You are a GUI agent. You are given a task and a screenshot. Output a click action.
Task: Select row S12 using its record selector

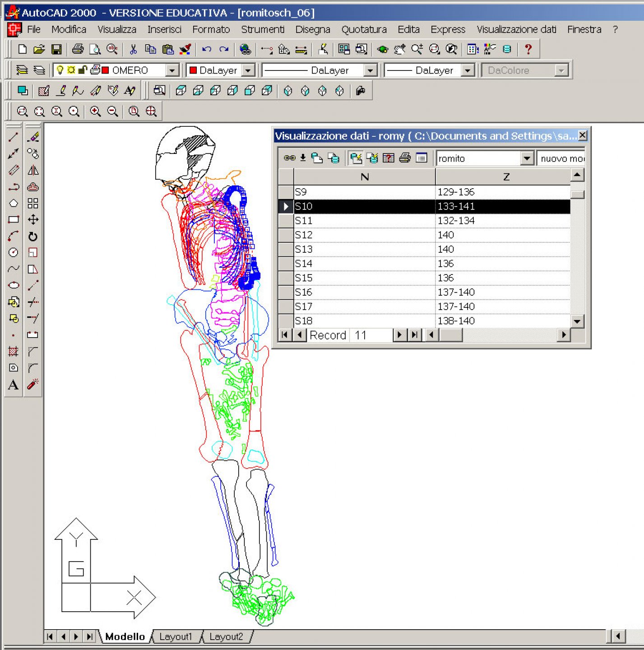click(x=286, y=235)
